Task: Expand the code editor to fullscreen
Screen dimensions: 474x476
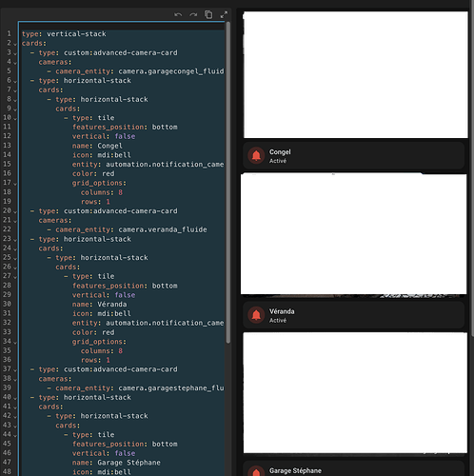Action: coord(224,14)
